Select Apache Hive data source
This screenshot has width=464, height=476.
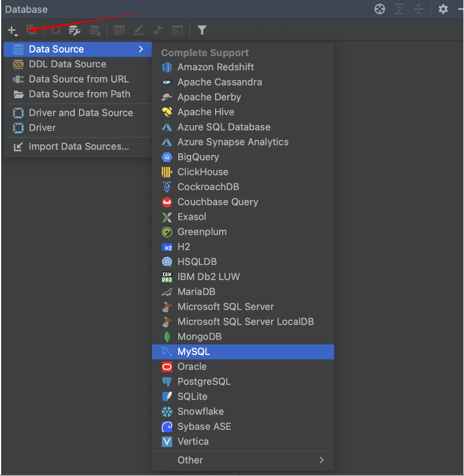pyautogui.click(x=243, y=112)
